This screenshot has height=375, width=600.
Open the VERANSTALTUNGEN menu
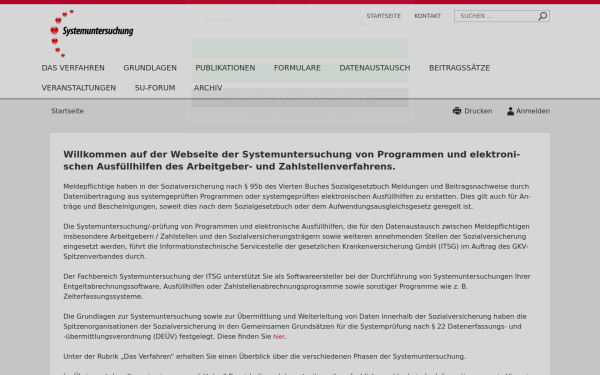pos(79,88)
